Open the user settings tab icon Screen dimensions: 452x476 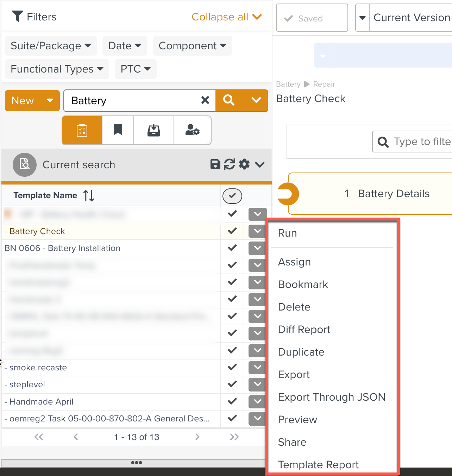point(192,131)
